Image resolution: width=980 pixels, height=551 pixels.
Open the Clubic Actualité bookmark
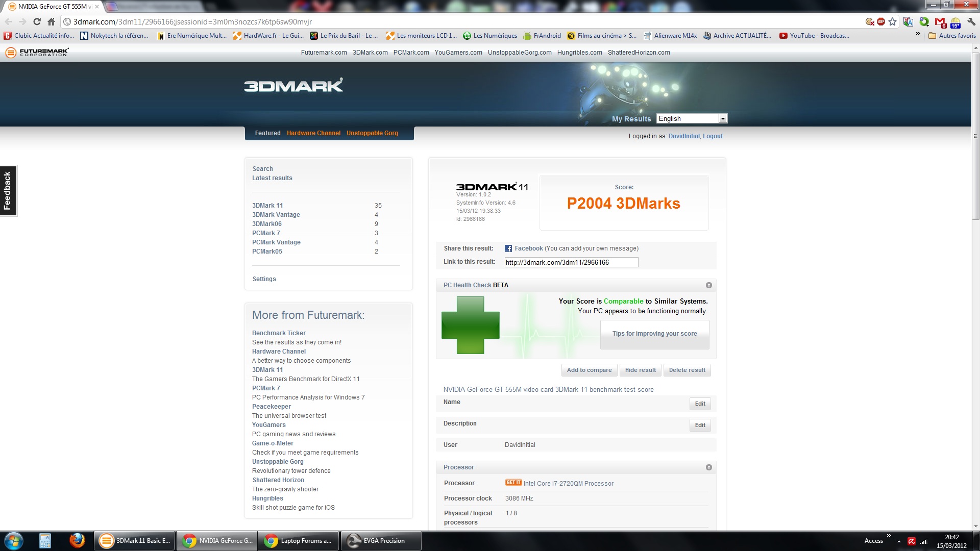pyautogui.click(x=39, y=36)
